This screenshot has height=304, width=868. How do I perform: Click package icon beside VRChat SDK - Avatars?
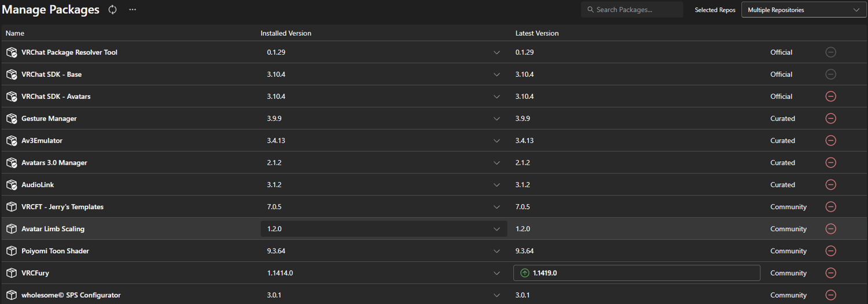(x=12, y=97)
